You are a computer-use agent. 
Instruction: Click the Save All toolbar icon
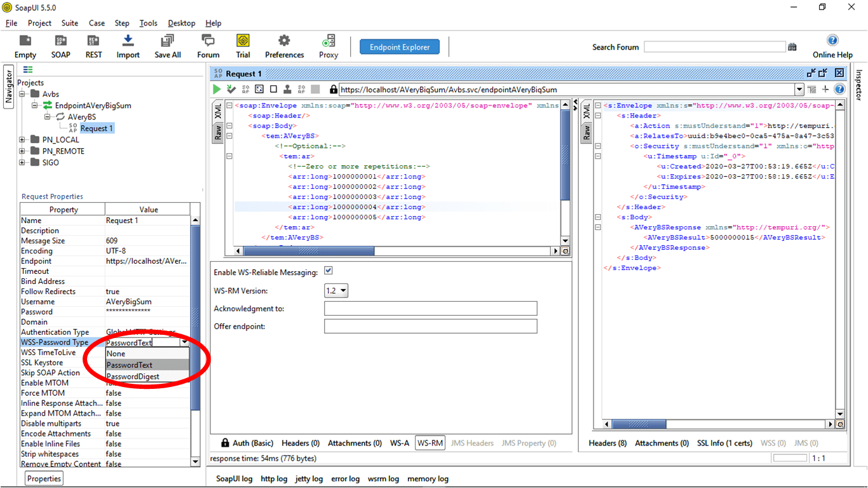coord(167,46)
